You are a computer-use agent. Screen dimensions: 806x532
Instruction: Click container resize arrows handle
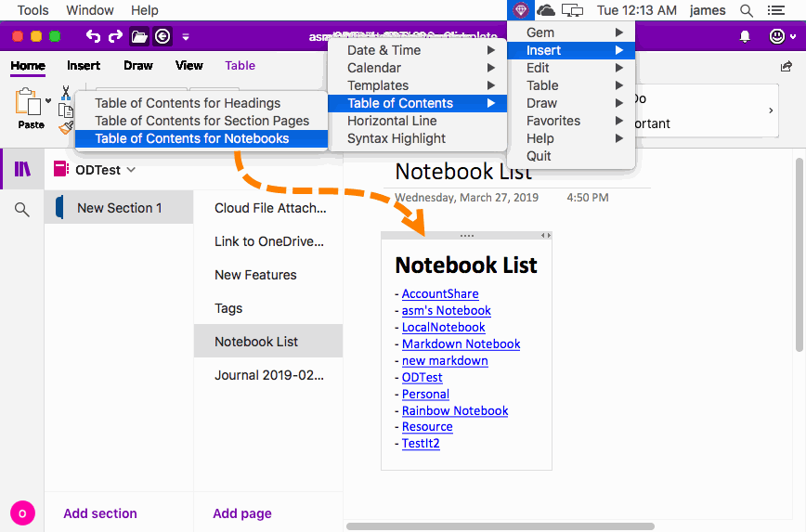[x=546, y=236]
